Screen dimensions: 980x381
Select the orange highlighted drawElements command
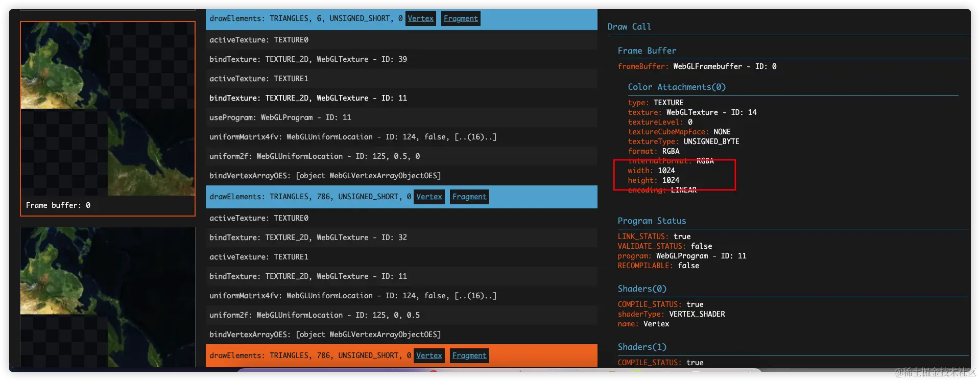tap(401, 355)
